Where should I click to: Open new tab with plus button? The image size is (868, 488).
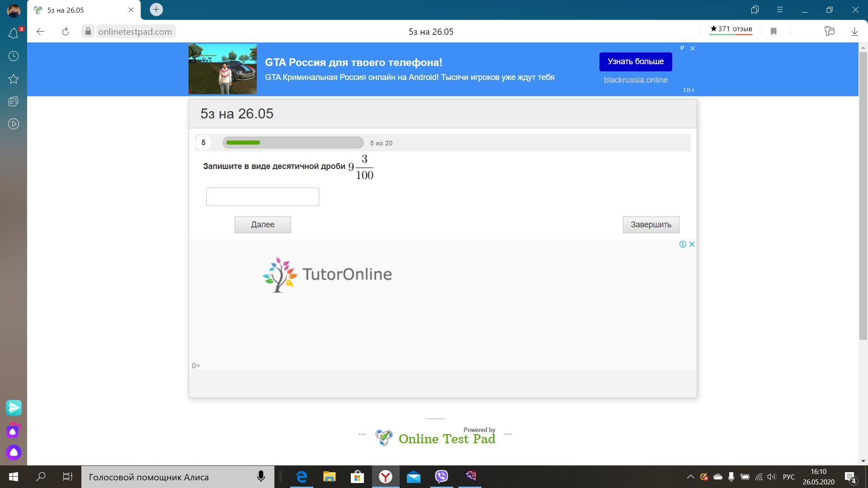(156, 9)
